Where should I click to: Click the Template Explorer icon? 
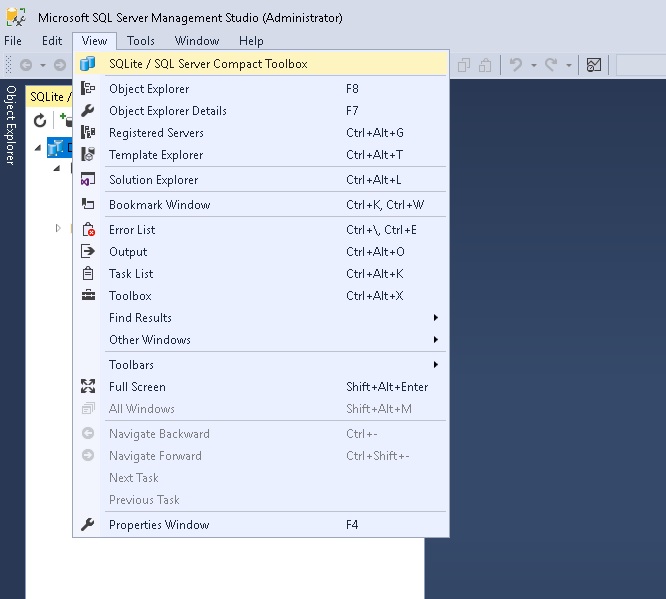(x=88, y=154)
